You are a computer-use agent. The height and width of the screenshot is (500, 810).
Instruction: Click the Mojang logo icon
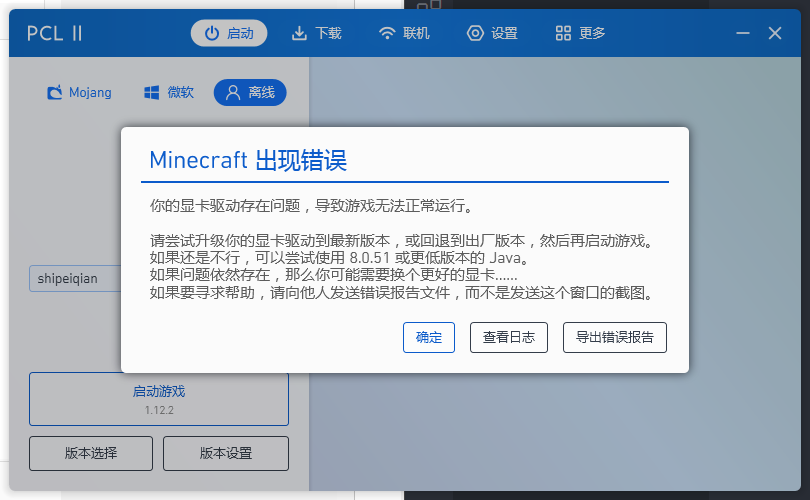55,92
